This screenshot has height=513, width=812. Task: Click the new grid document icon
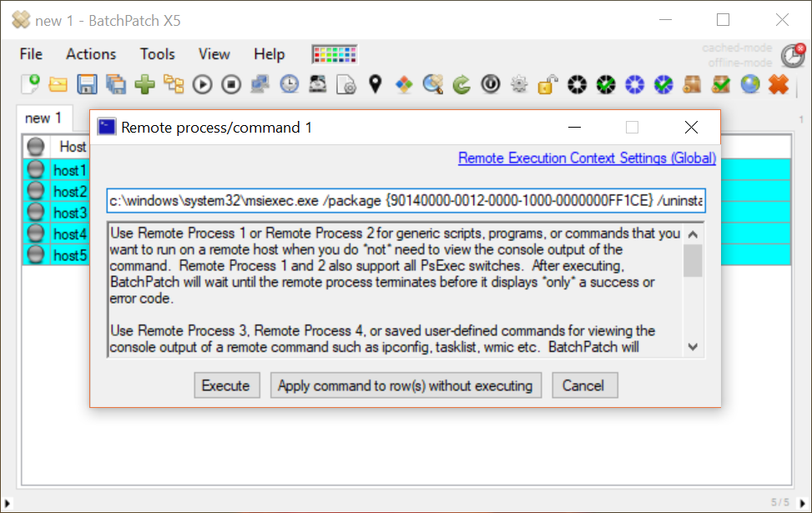[x=30, y=84]
